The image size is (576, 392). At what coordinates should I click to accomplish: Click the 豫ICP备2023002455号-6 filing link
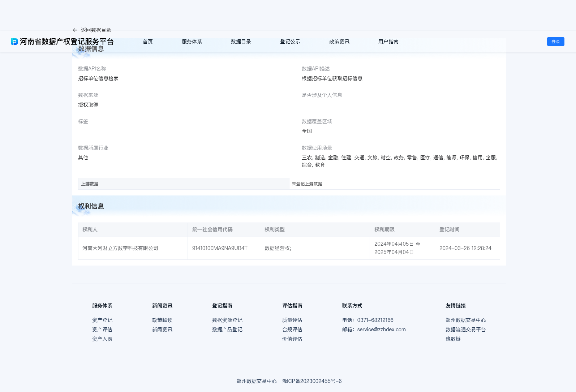pos(312,381)
